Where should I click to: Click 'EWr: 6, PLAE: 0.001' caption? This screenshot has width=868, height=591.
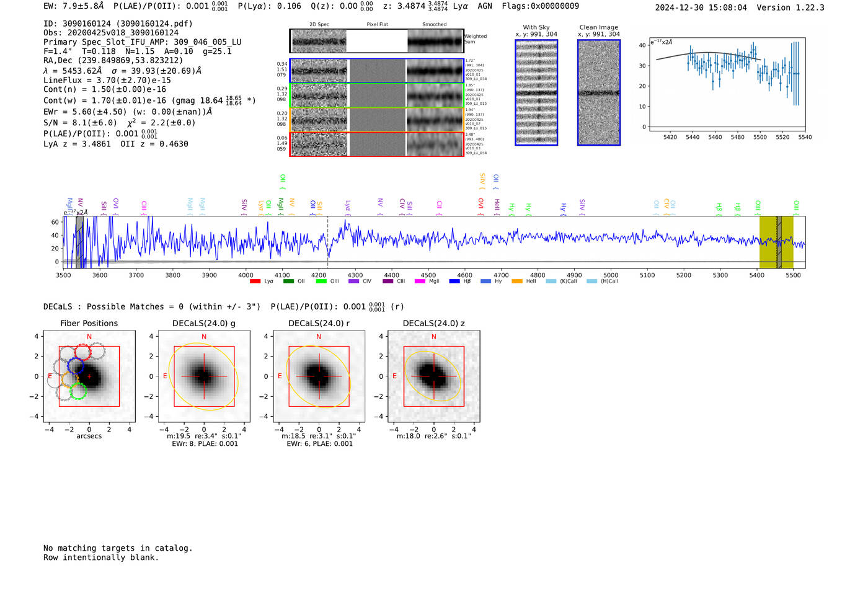(x=319, y=444)
